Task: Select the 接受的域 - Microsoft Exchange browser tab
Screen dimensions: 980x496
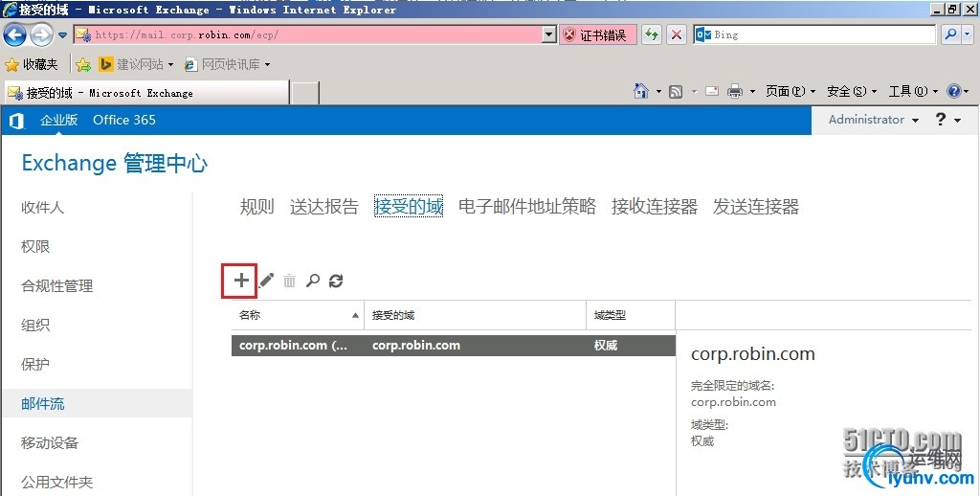Action: coord(146,93)
